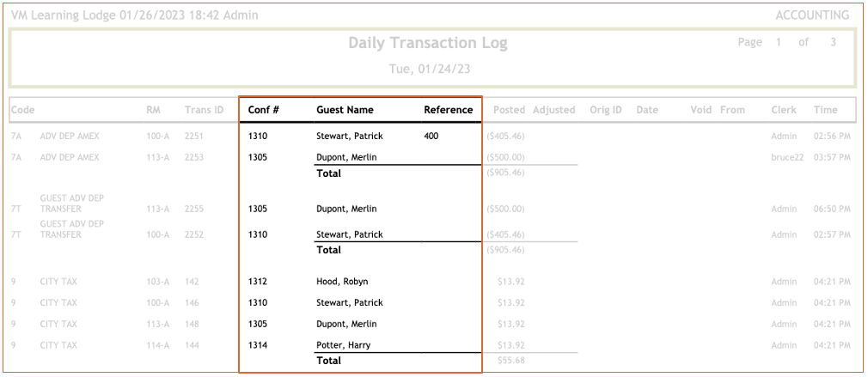
Task: Click the Clerk column header
Action: click(x=784, y=110)
